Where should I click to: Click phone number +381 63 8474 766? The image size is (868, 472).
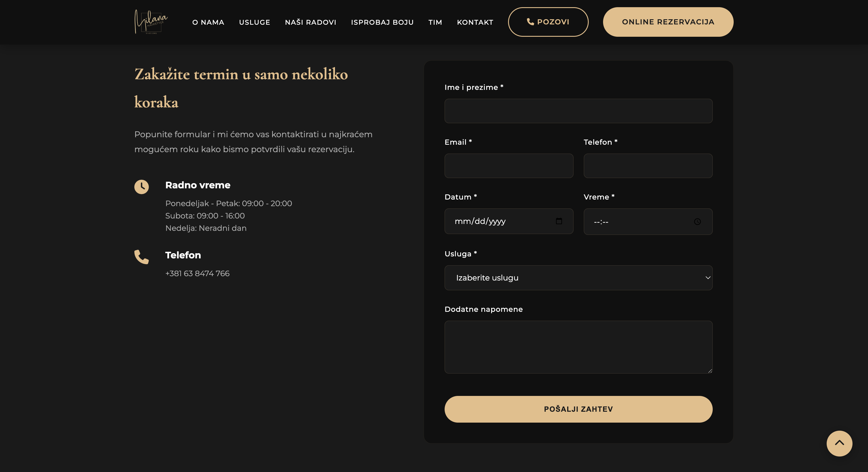(197, 273)
